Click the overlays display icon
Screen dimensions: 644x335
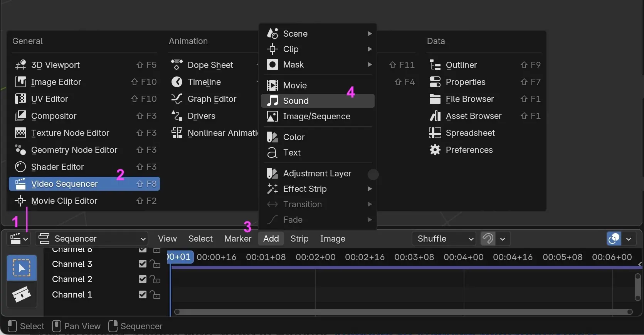[614, 239]
